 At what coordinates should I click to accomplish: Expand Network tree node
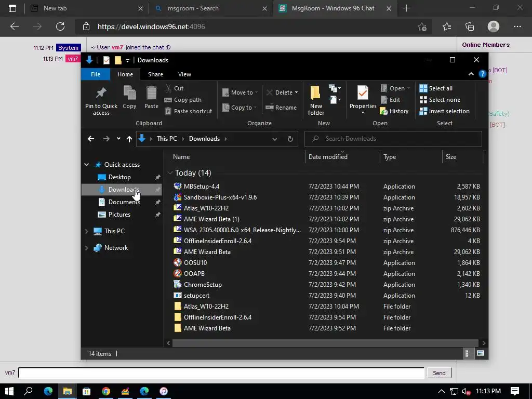[x=87, y=248]
